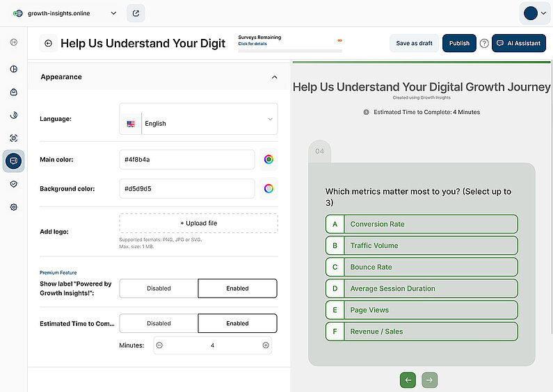Click the clock icon by estimated time
The image size is (553, 392).
pyautogui.click(x=366, y=112)
